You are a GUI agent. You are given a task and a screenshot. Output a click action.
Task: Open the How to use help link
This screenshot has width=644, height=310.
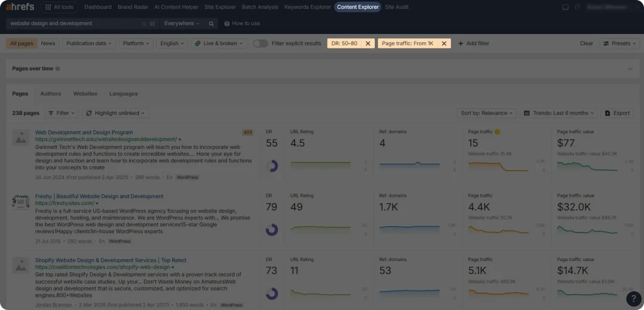242,23
